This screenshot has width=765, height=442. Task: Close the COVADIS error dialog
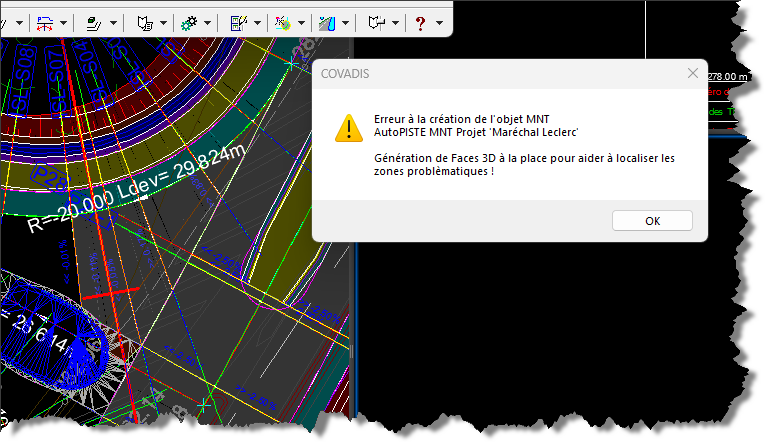coord(693,73)
